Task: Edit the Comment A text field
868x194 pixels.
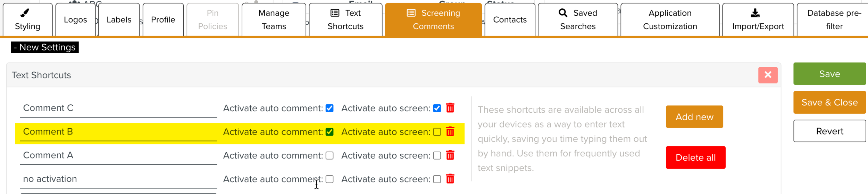Action: (x=118, y=155)
